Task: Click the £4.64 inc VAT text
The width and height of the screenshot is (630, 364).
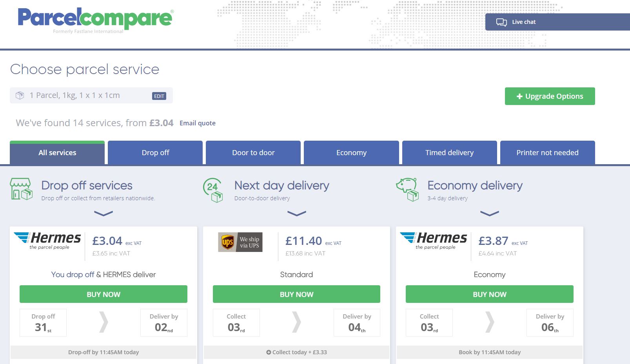Action: (497, 254)
